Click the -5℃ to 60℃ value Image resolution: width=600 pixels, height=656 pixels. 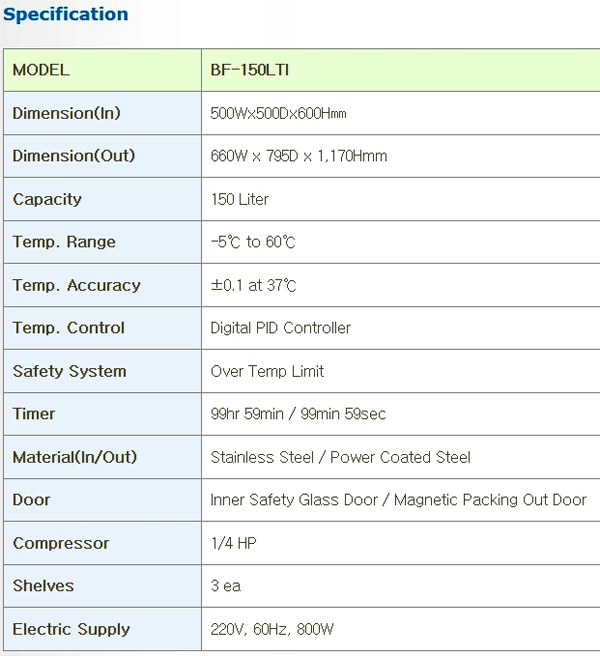click(x=253, y=242)
